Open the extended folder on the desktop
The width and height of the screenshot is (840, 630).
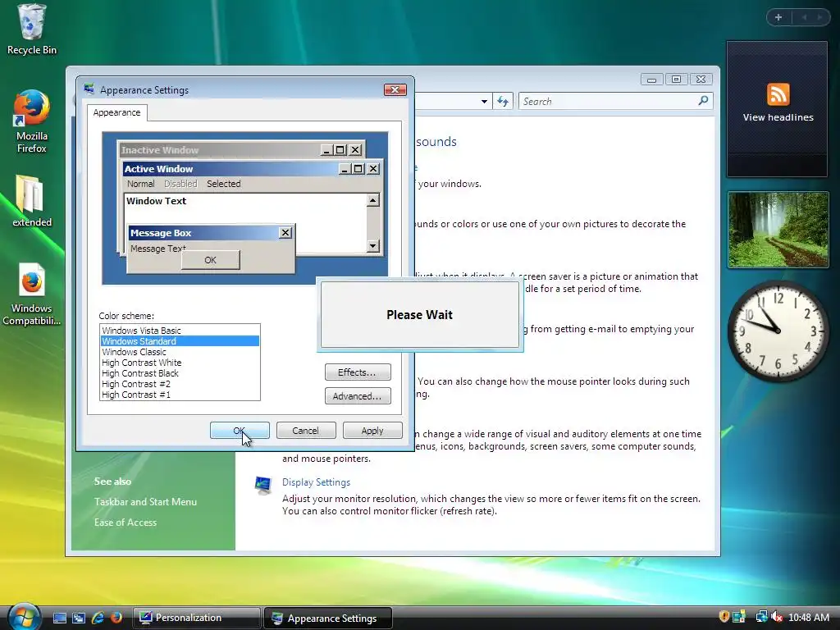(x=31, y=200)
